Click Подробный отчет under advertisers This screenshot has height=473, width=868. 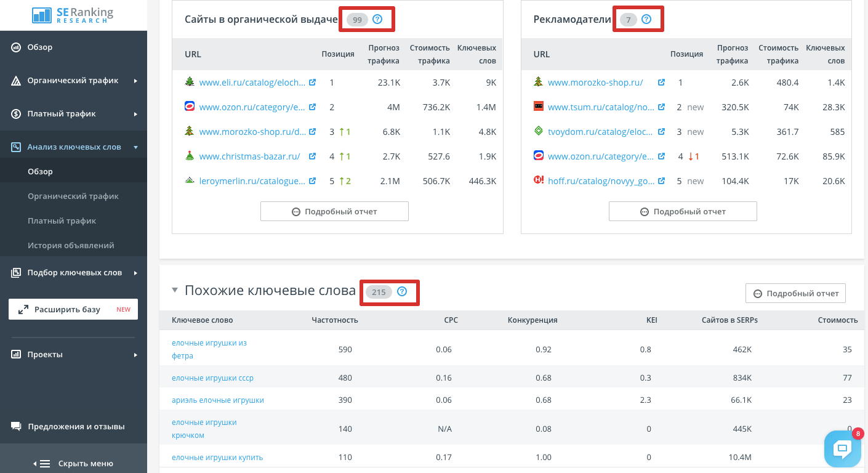[683, 211]
